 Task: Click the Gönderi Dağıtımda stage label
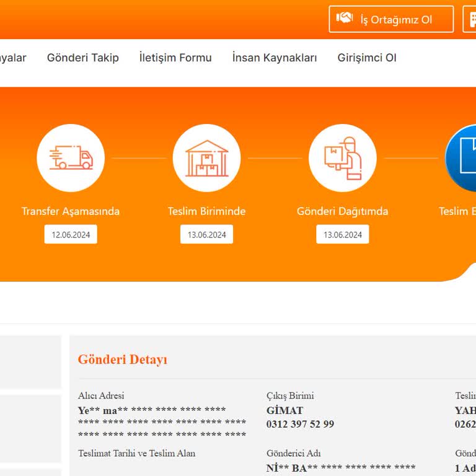click(x=342, y=211)
